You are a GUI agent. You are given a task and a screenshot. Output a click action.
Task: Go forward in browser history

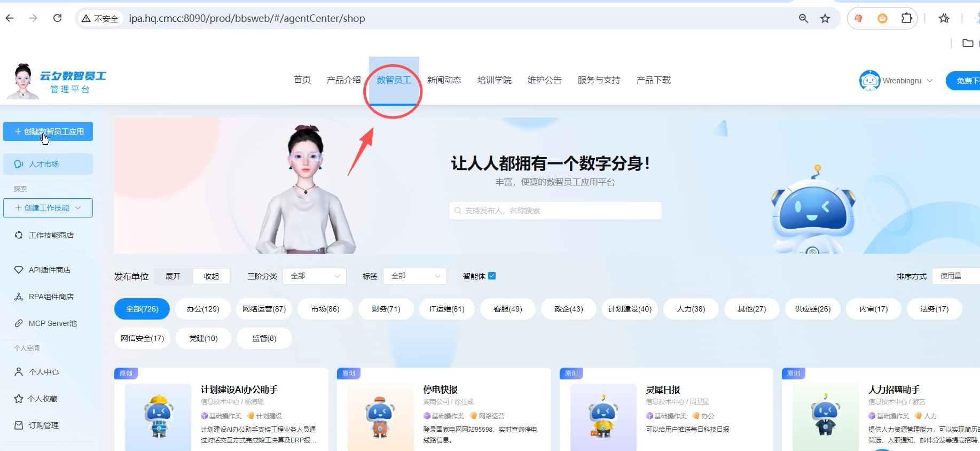click(33, 18)
